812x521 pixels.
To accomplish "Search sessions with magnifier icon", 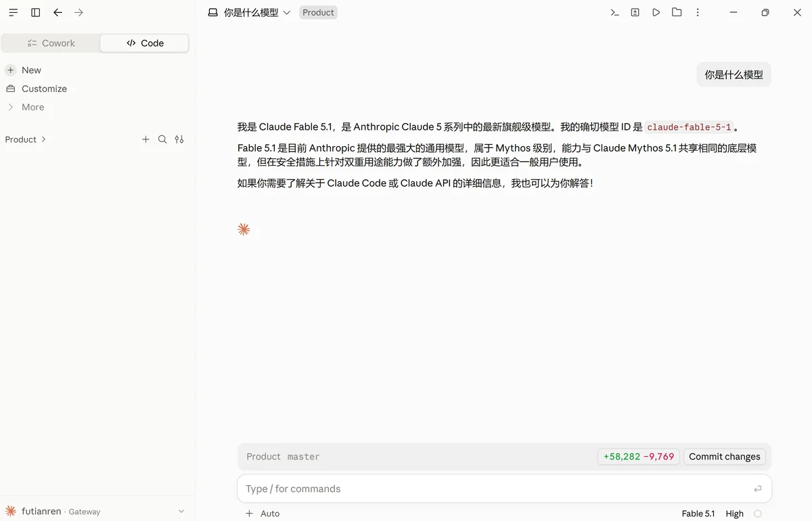I will pyautogui.click(x=162, y=139).
